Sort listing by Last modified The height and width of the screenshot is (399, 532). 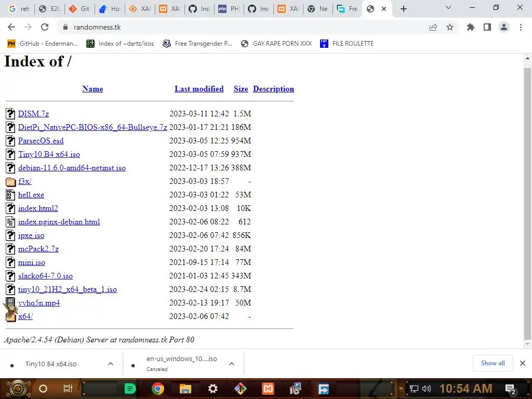199,89
